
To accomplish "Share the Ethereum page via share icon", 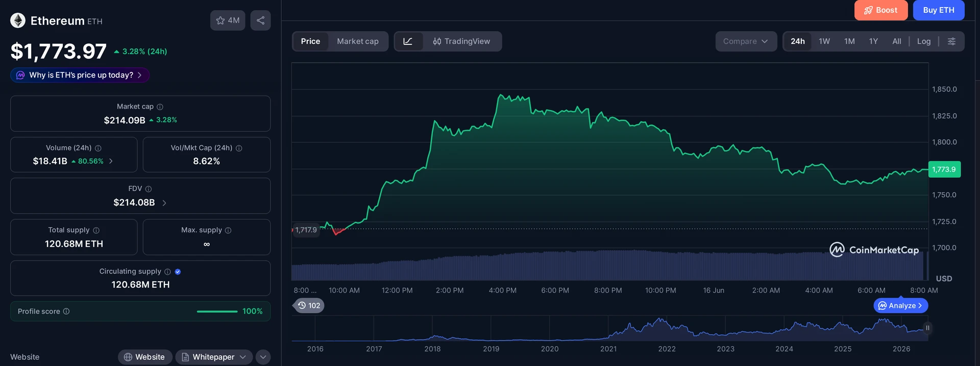I will (x=260, y=20).
